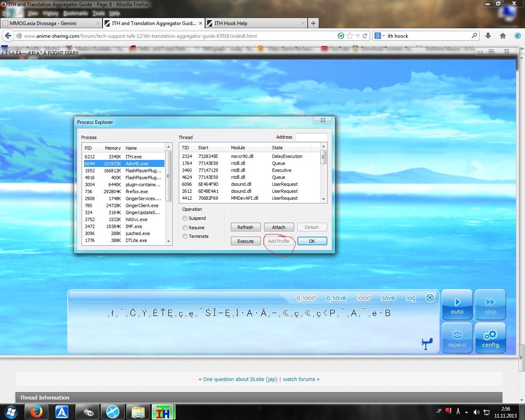Open Firefox Bookmarks menu

tap(75, 13)
